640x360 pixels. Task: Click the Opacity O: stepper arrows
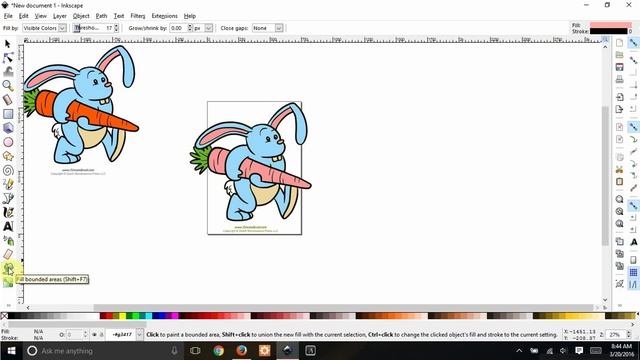click(x=85, y=335)
